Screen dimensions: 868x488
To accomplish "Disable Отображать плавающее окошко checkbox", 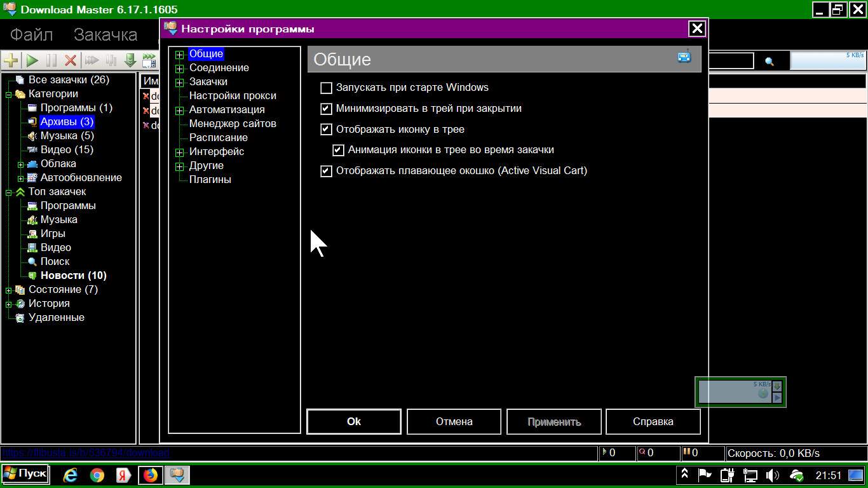I will (x=327, y=171).
